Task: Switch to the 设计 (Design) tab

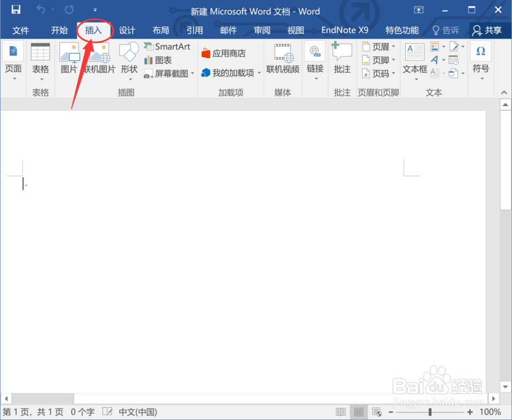Action: [127, 30]
